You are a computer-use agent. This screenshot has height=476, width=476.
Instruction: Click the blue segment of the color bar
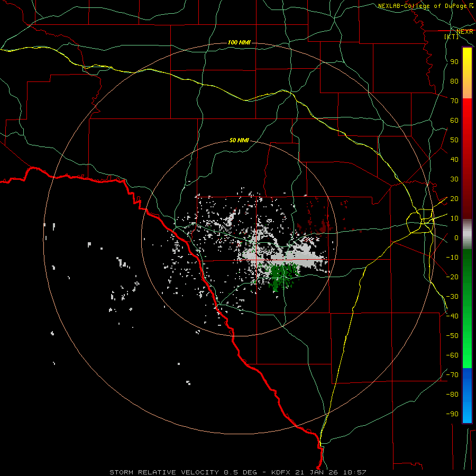pos(467,396)
